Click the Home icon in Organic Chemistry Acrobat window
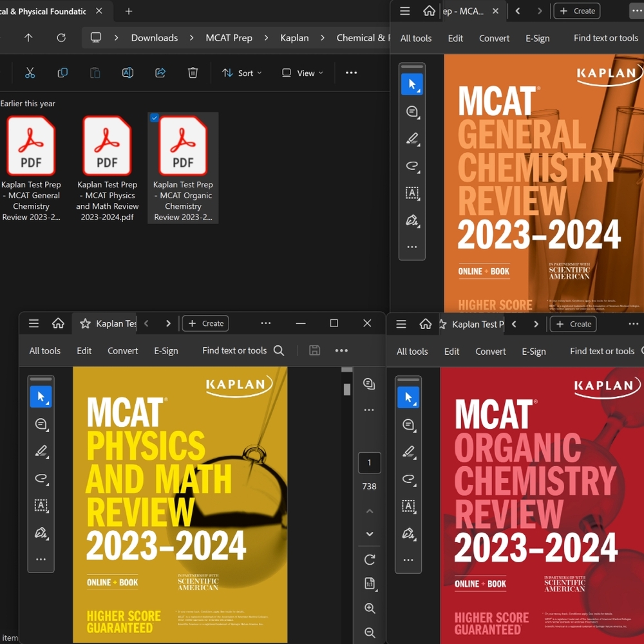This screenshot has width=644, height=644. (x=426, y=324)
